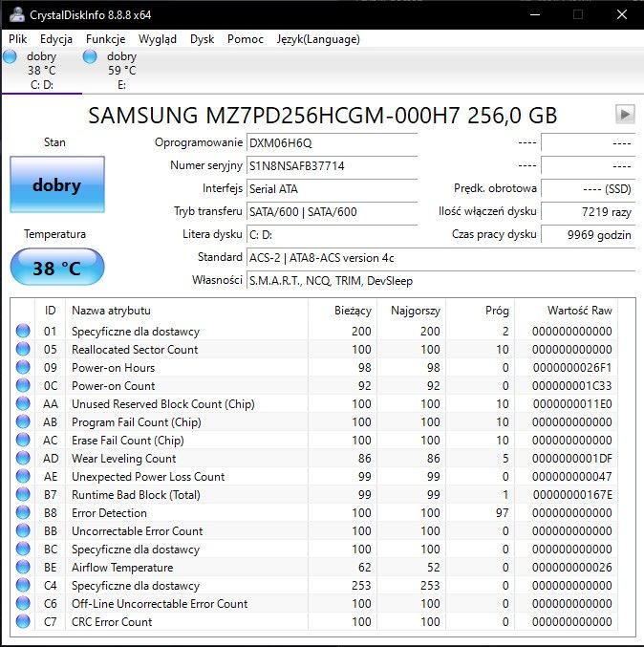Click the ---- (SSD) rotation rate field

588,189
